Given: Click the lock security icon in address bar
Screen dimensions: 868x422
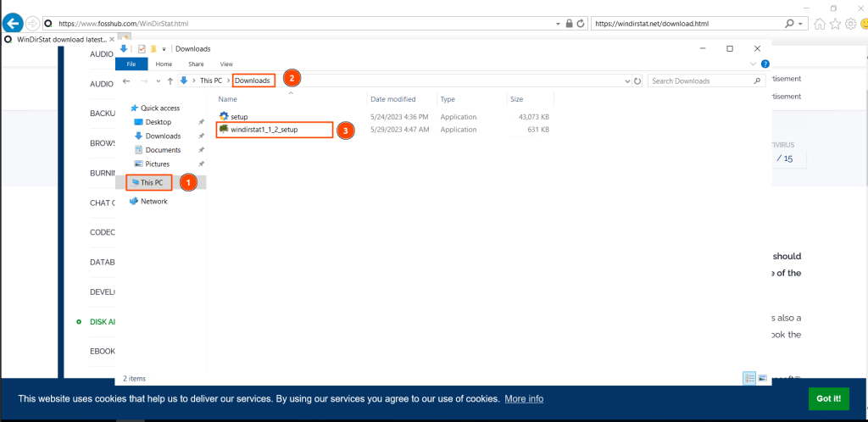Looking at the screenshot, I should pyautogui.click(x=569, y=24).
